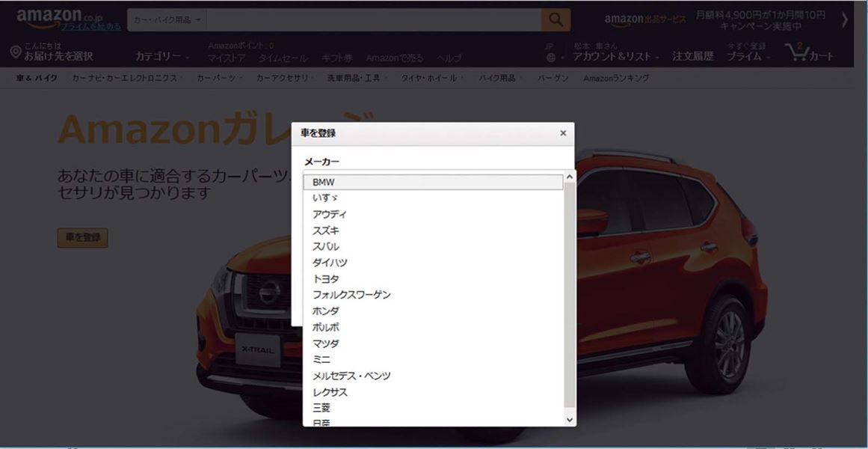The height and width of the screenshot is (449, 868).
Task: Click the main search input field
Action: (374, 20)
